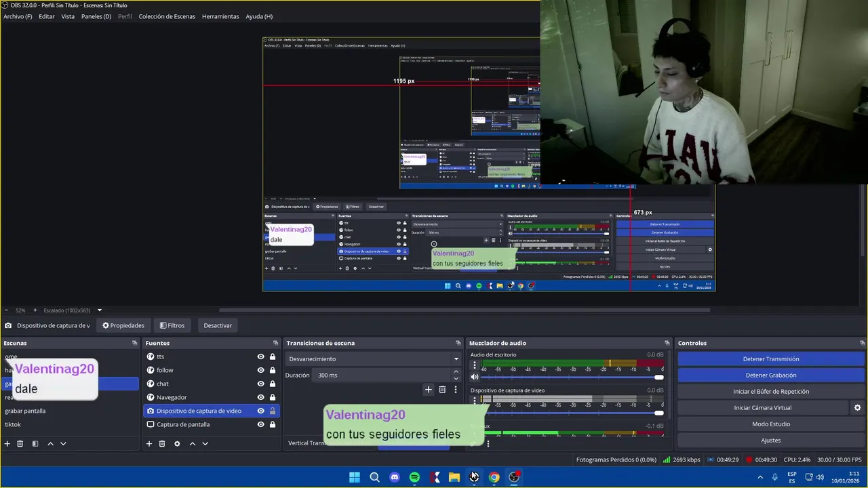The image size is (868, 488).
Task: Move the source down with the Fuentes down arrow
Action: coord(205,444)
